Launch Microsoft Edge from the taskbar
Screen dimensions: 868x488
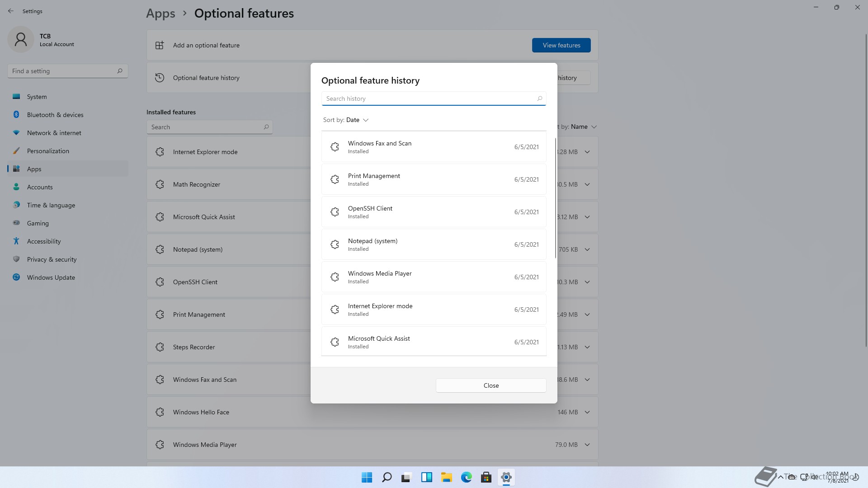(x=466, y=477)
